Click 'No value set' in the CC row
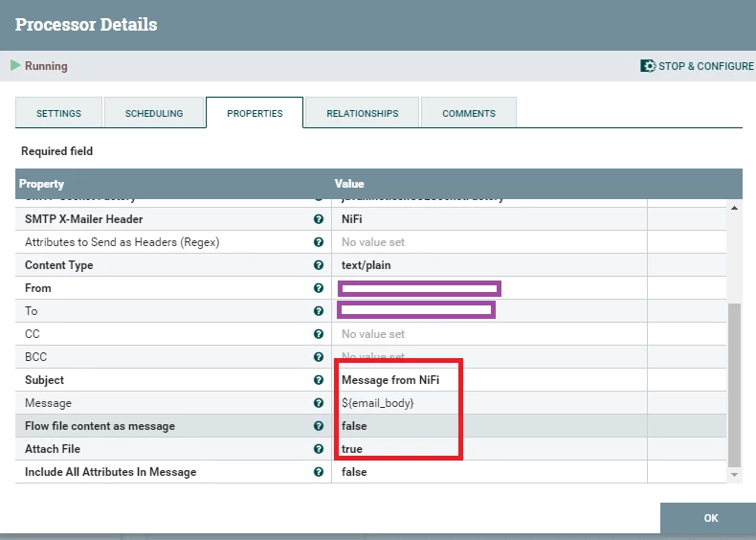The width and height of the screenshot is (756, 540). (x=373, y=334)
